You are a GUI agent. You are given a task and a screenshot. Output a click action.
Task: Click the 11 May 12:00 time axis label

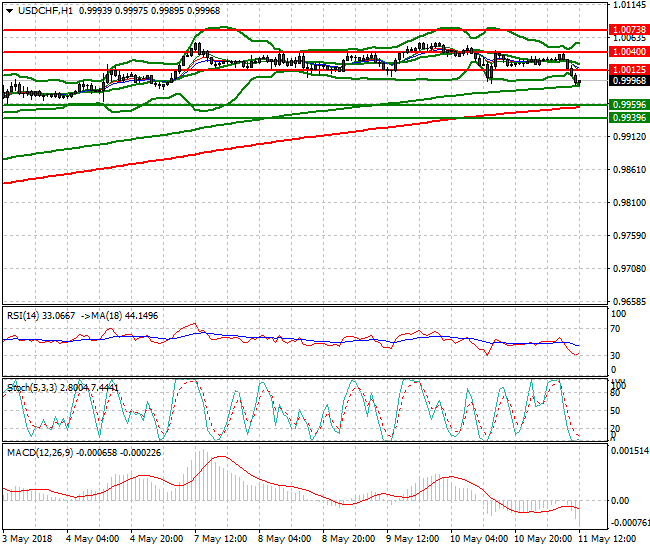pyautogui.click(x=607, y=539)
